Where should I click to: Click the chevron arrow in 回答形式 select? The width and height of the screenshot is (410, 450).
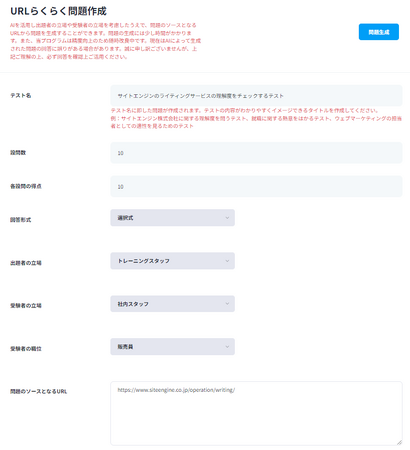227,218
